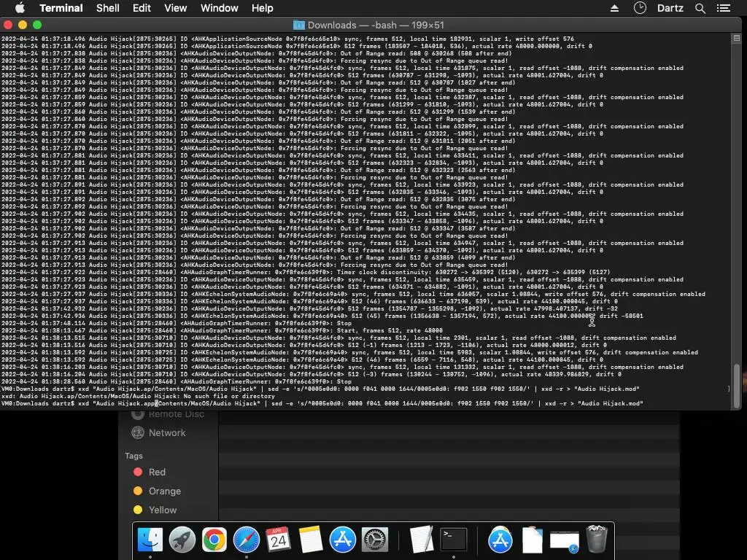
Task: Click the Time Machine clock icon
Action: (x=640, y=8)
